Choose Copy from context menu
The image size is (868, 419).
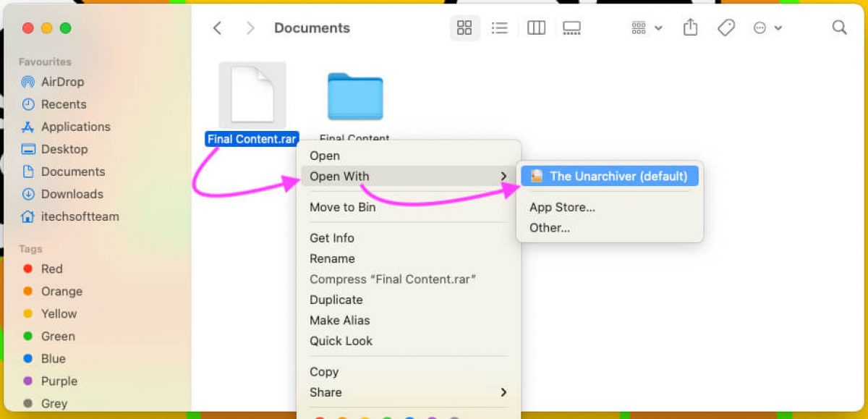324,372
